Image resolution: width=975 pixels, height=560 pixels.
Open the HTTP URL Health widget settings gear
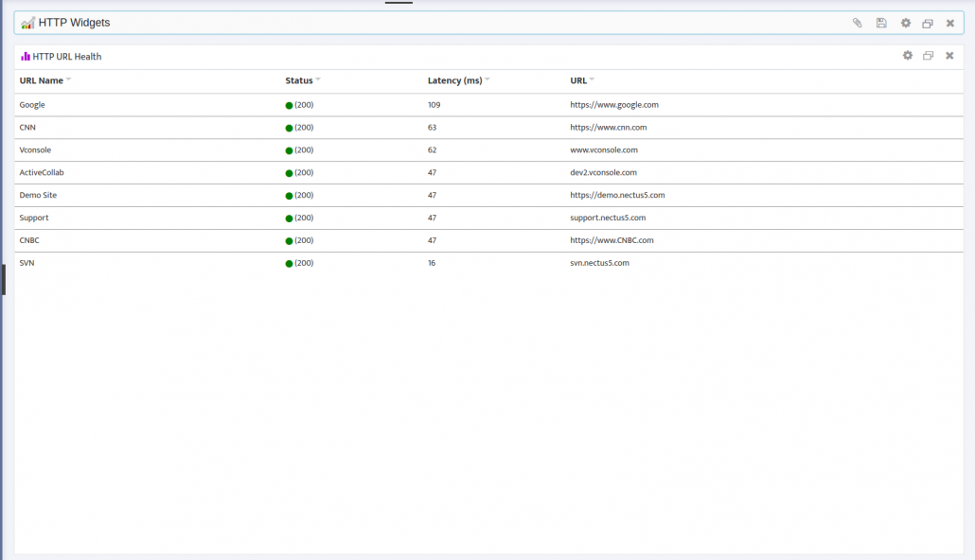908,55
